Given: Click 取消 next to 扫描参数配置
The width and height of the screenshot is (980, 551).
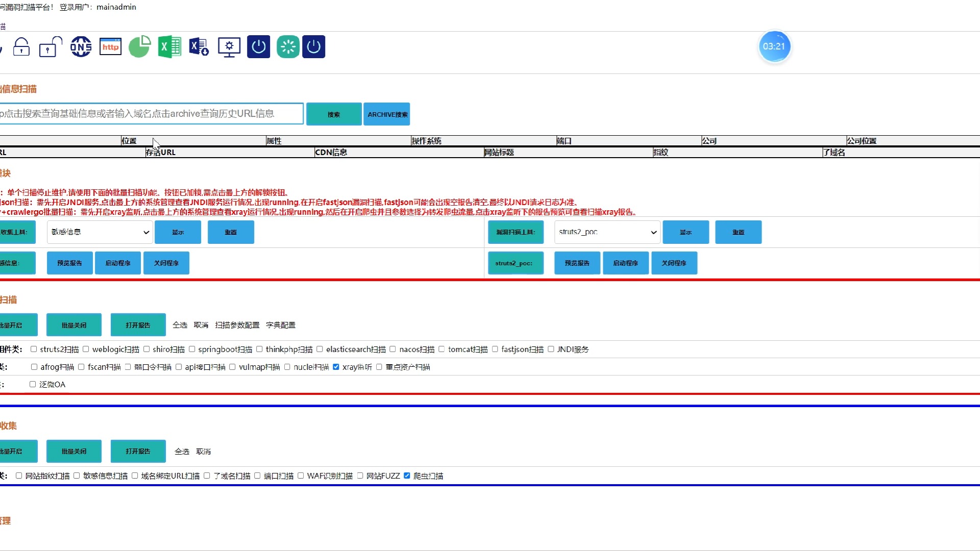Looking at the screenshot, I should coord(201,325).
